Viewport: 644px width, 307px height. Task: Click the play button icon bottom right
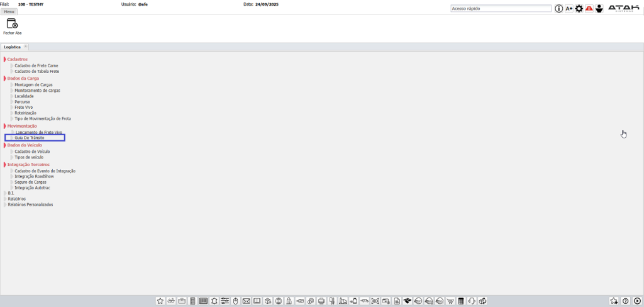pyautogui.click(x=637, y=301)
